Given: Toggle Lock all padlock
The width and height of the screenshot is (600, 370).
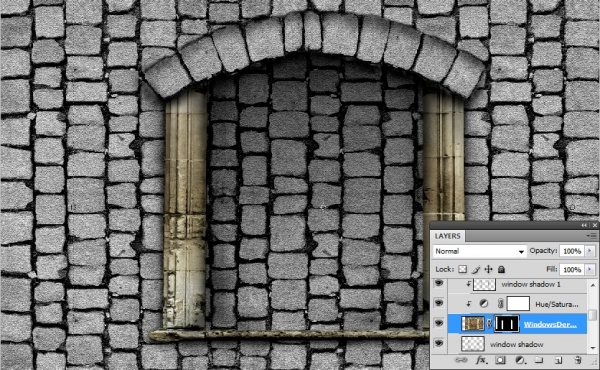Looking at the screenshot, I should click(501, 269).
